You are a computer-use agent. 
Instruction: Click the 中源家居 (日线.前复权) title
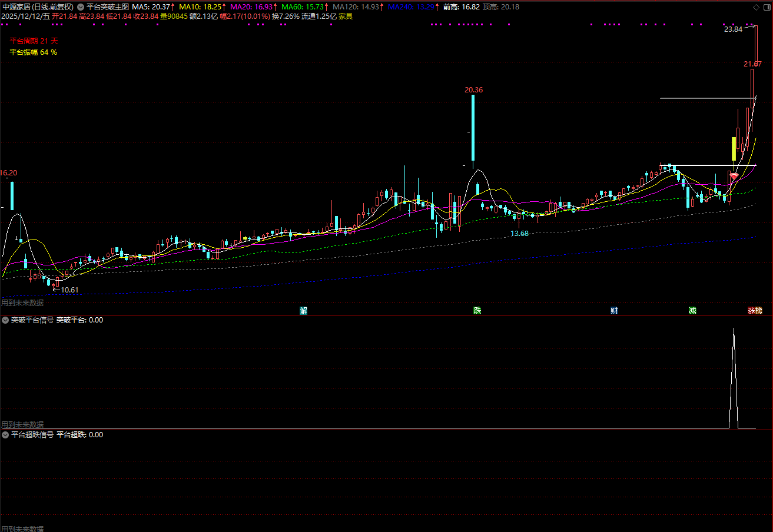(x=38, y=7)
